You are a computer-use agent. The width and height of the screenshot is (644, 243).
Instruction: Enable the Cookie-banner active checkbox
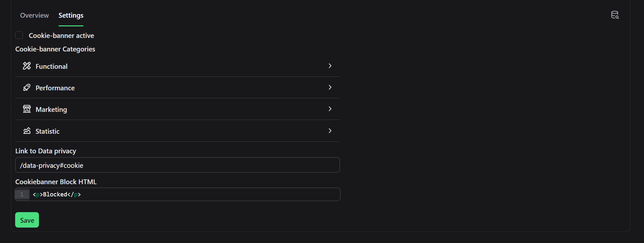[19, 35]
